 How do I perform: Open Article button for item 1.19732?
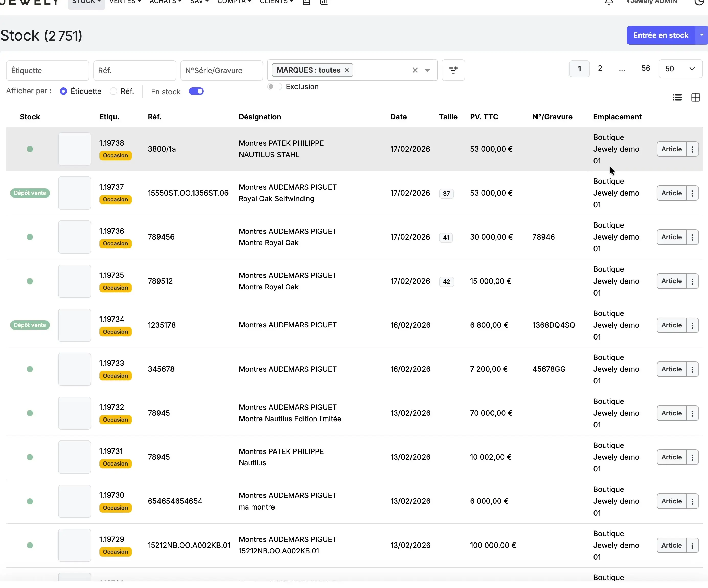pos(671,413)
